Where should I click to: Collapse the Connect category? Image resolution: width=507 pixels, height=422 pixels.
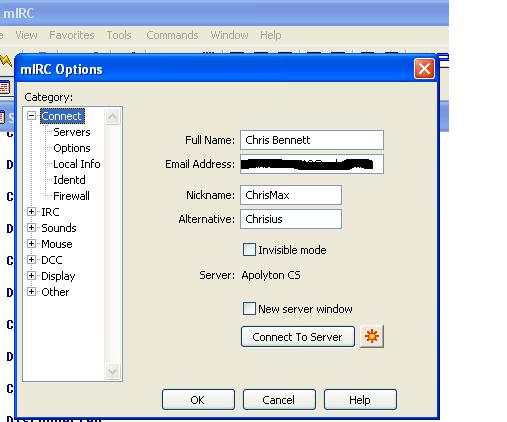coord(31,116)
